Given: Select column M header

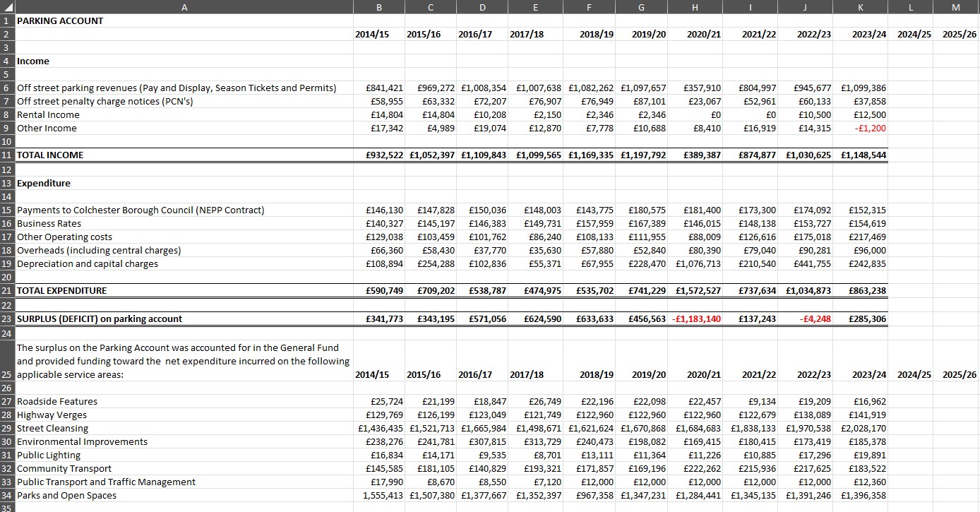Looking at the screenshot, I should pos(957,7).
